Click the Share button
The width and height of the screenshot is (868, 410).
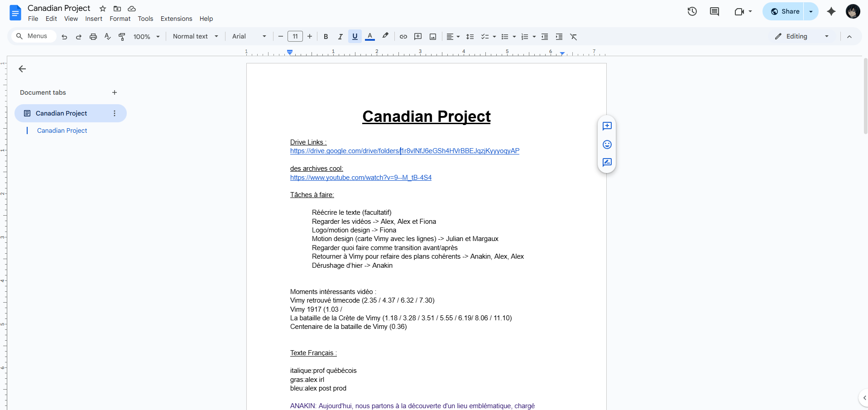(785, 12)
